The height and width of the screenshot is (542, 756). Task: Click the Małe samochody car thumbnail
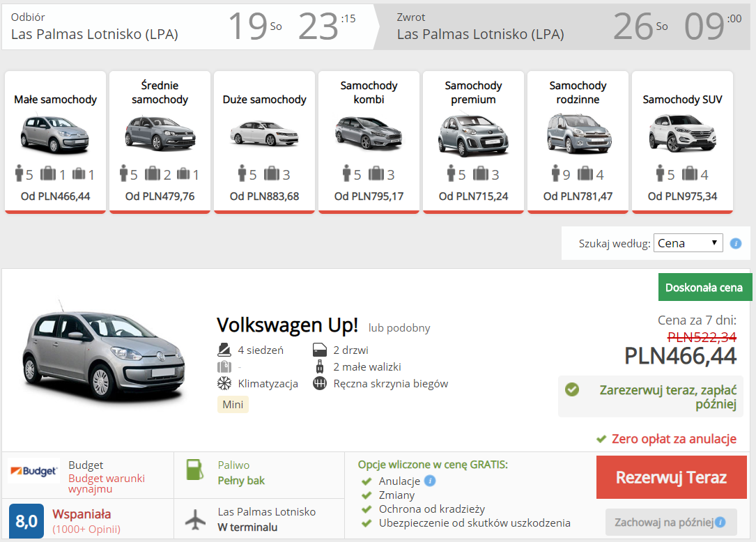tap(55, 134)
